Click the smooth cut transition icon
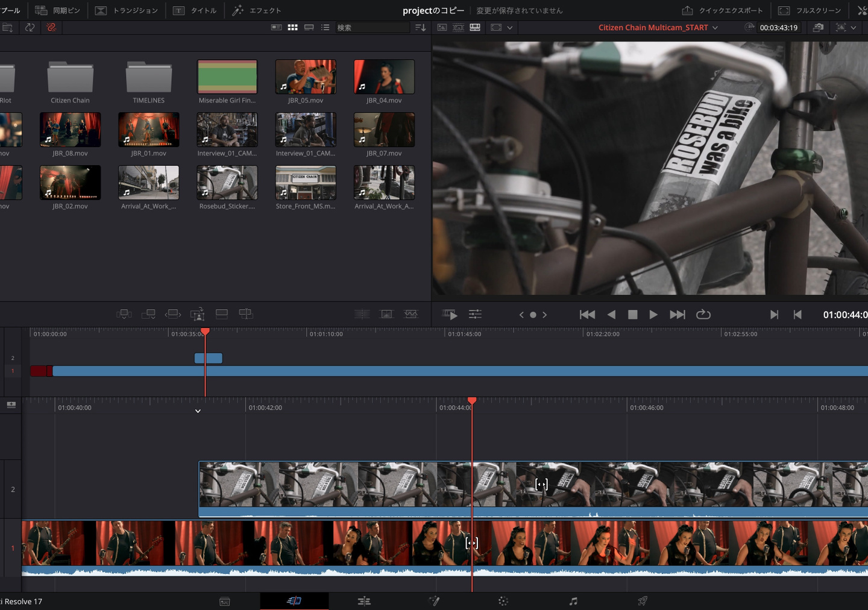868x610 pixels. [410, 314]
